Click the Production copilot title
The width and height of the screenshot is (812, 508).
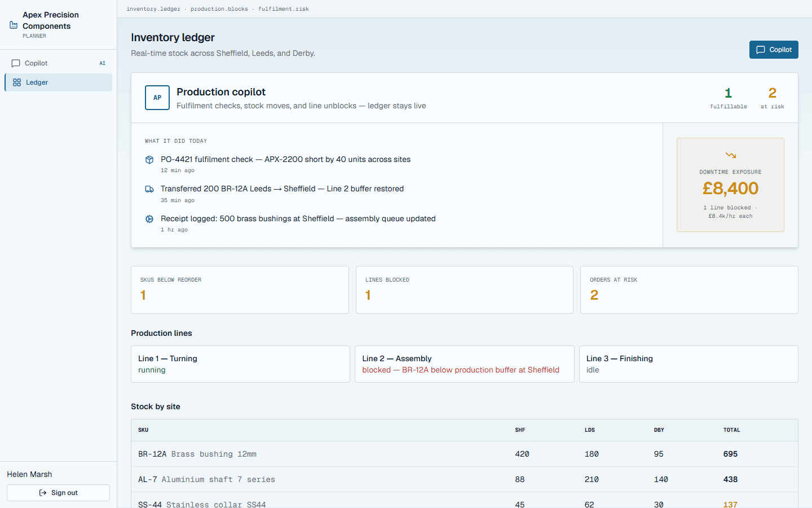click(x=221, y=92)
